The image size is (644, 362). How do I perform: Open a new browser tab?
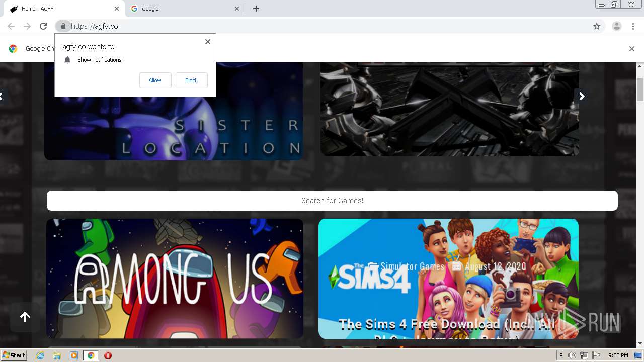point(256,9)
